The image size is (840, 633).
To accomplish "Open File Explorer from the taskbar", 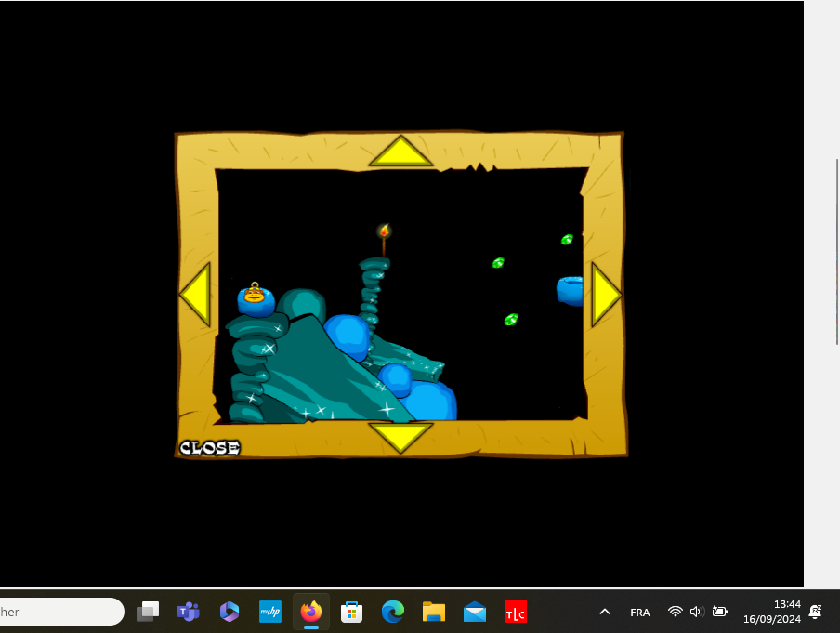I will [434, 612].
